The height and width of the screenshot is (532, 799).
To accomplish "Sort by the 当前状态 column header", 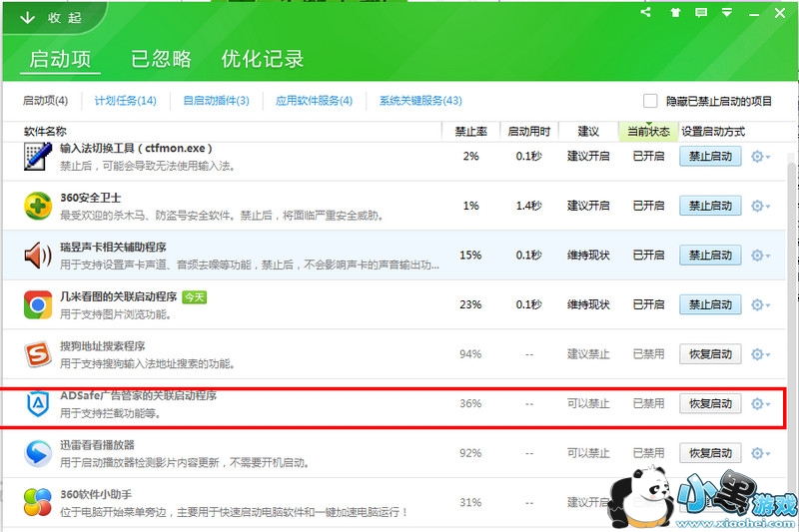I will (648, 132).
